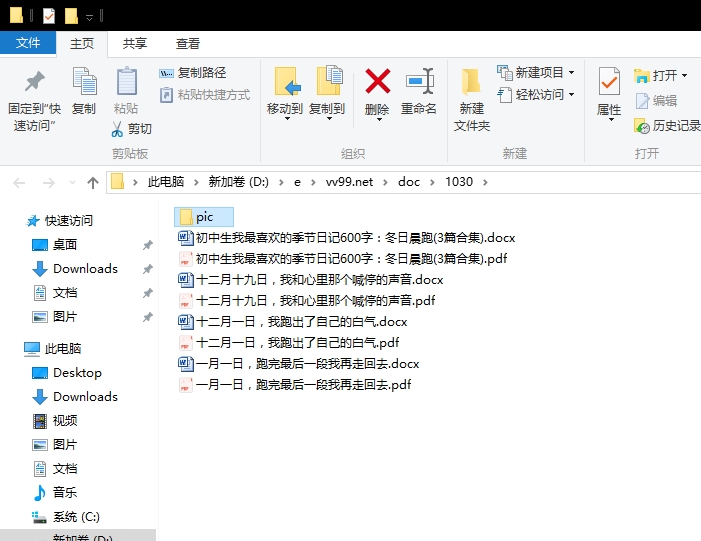Go back with the back arrow
Viewport: 701px width, 541px height.
click(19, 182)
